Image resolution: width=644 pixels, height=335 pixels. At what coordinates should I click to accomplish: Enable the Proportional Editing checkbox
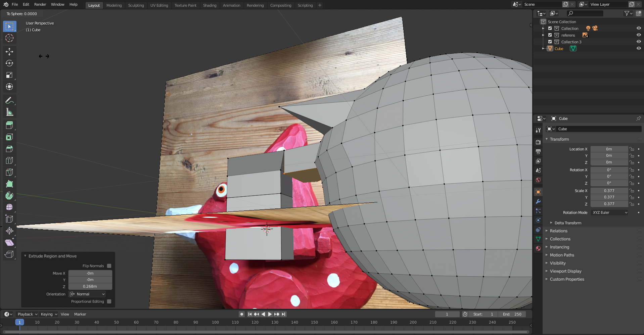[x=109, y=301]
